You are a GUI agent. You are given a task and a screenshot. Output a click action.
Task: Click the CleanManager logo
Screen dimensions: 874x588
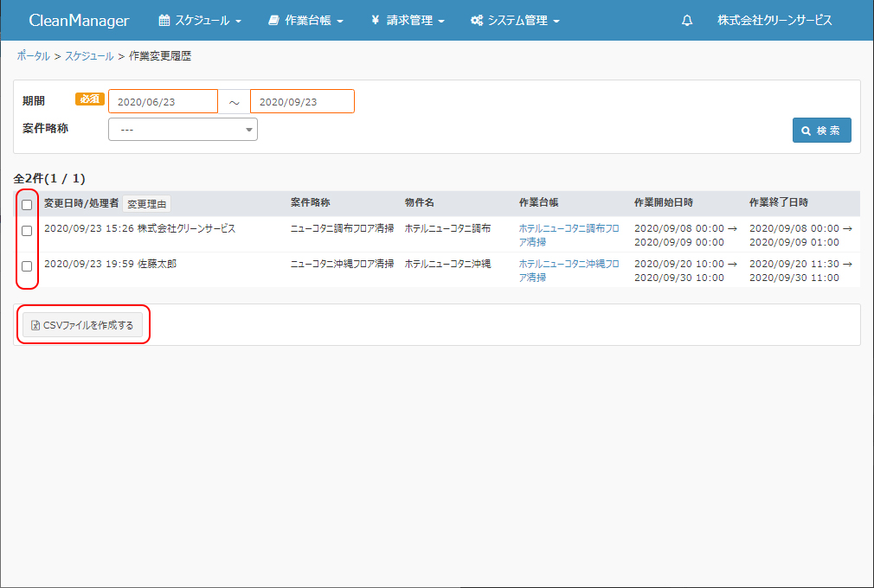79,21
